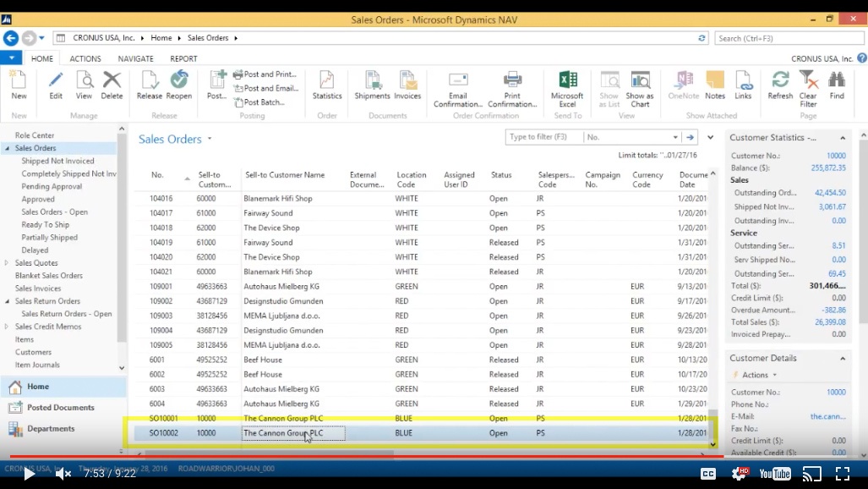868x489 pixels.
Task: Play the video
Action: click(29, 474)
